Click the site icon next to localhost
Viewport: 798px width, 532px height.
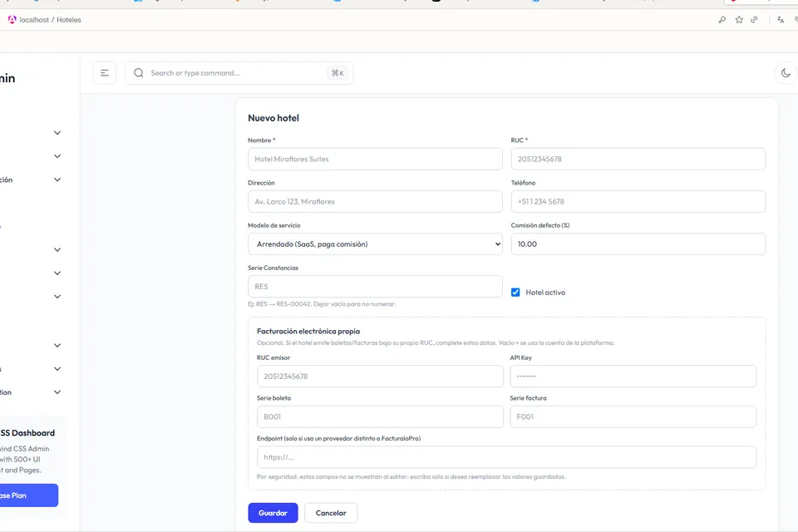[x=12, y=20]
